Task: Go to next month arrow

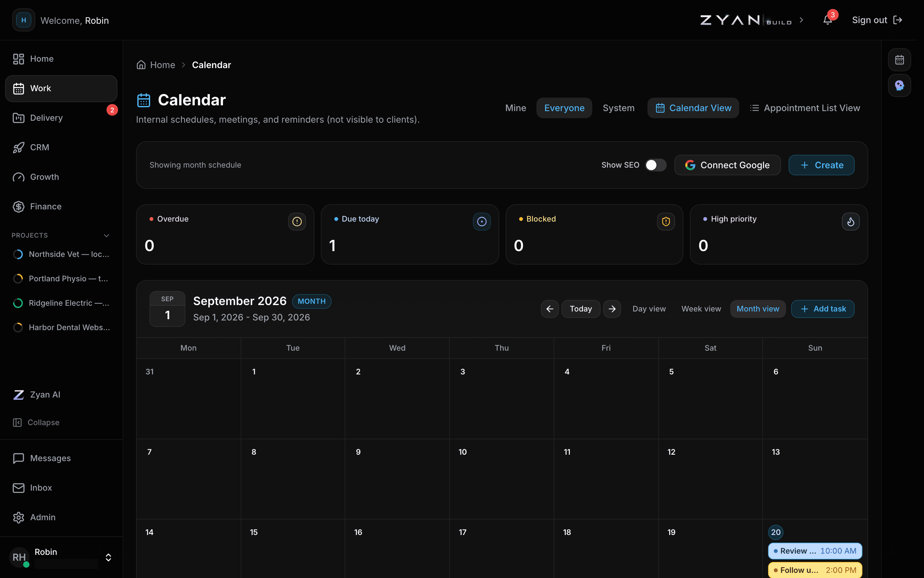Action: tap(612, 309)
